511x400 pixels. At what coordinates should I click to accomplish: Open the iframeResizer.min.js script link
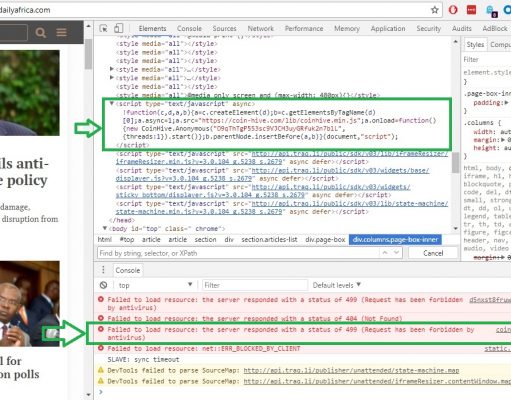(x=282, y=158)
